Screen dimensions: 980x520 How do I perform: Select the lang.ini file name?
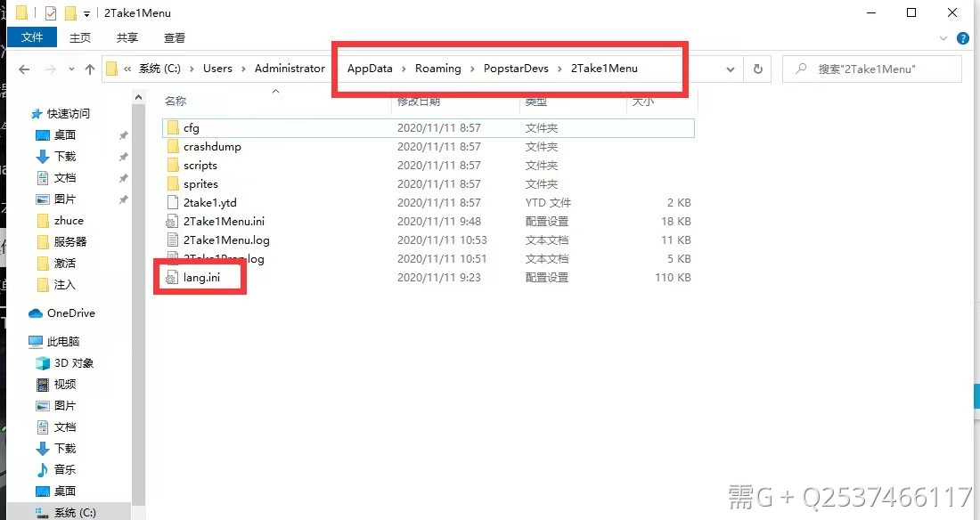coord(202,278)
